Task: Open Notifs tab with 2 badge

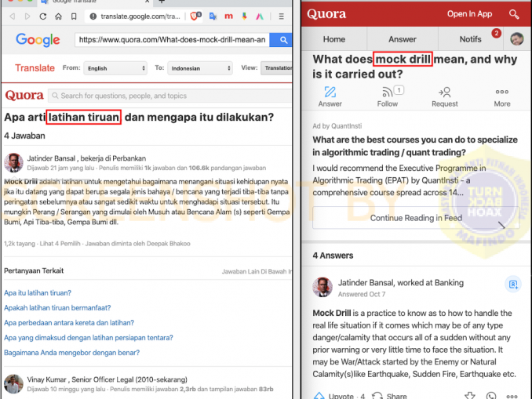Action: (x=472, y=39)
